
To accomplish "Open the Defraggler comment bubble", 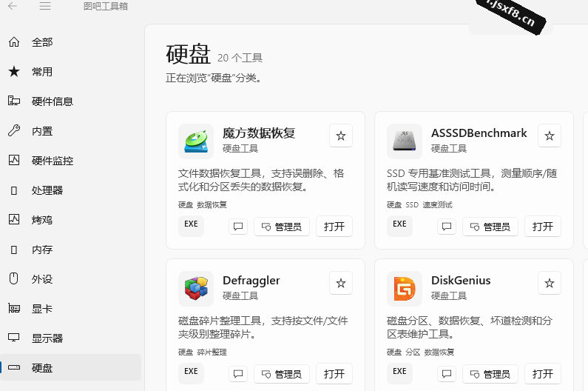I will [238, 374].
